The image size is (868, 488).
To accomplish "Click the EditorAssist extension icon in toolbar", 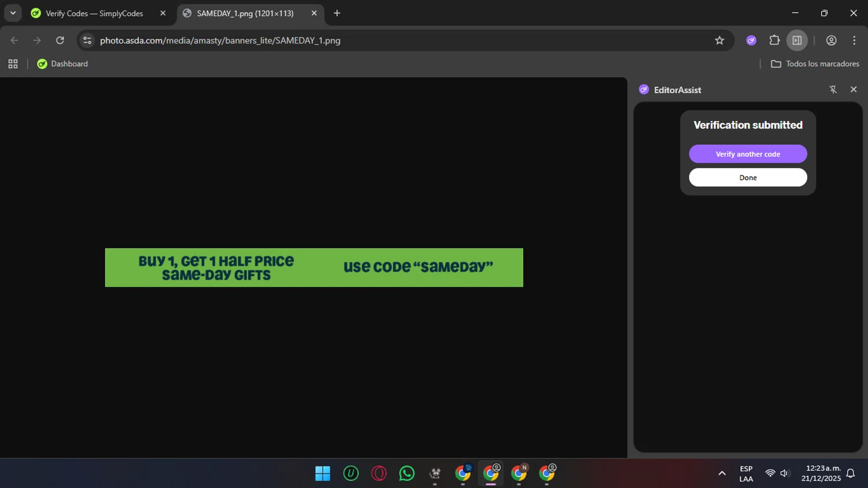I will pyautogui.click(x=751, y=41).
